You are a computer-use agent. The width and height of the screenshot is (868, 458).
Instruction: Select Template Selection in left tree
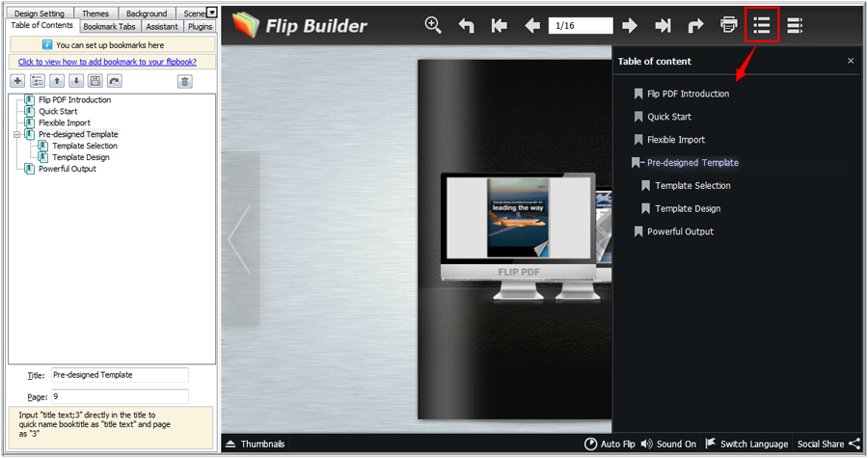tap(85, 146)
